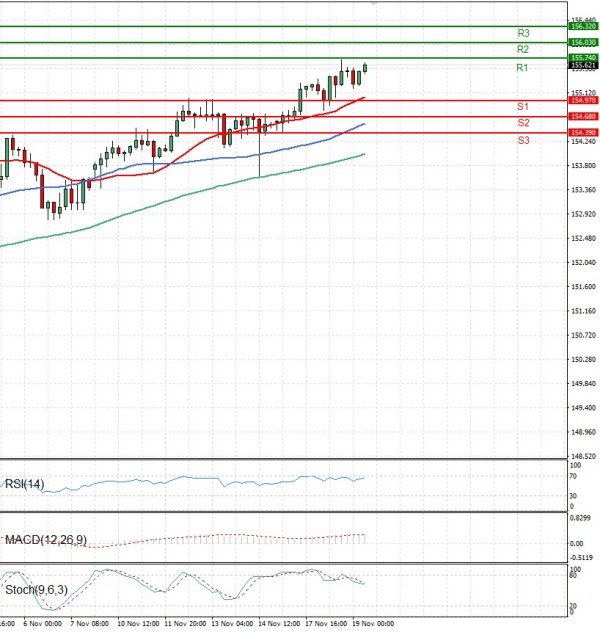Click the last green candlestick on chart
The width and height of the screenshot is (600, 632).
[x=366, y=68]
